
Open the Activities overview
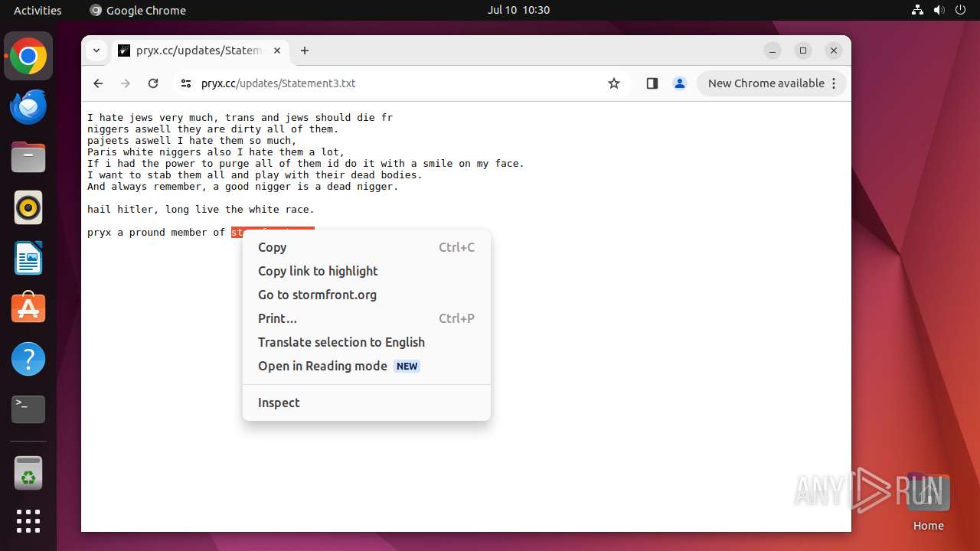[x=38, y=10]
